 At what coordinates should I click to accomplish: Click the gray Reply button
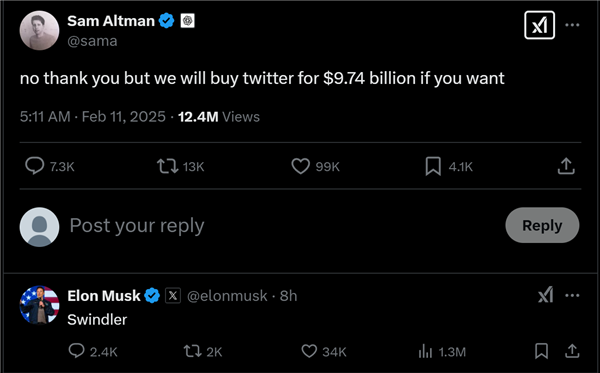(542, 225)
